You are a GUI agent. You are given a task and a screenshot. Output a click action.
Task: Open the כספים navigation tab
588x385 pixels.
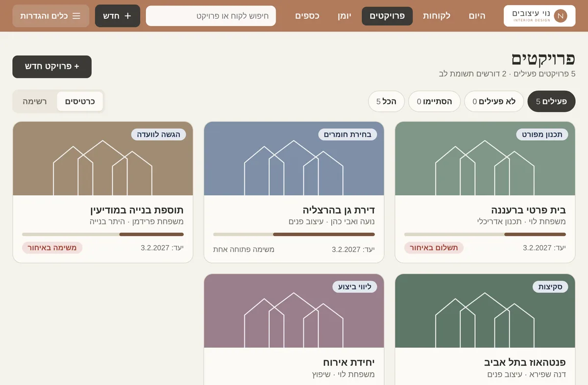click(307, 16)
